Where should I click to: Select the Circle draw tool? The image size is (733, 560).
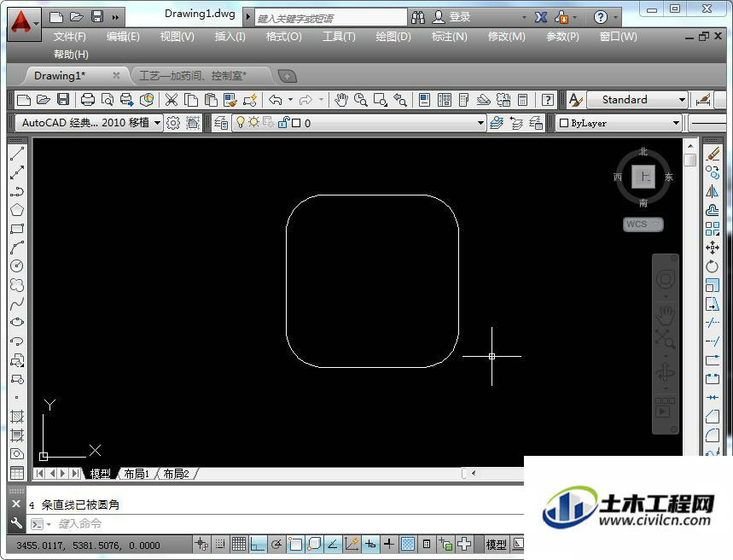pos(17,266)
